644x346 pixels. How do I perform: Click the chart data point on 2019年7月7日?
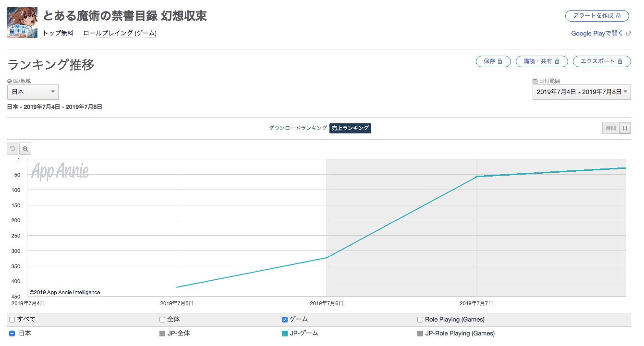(x=476, y=177)
